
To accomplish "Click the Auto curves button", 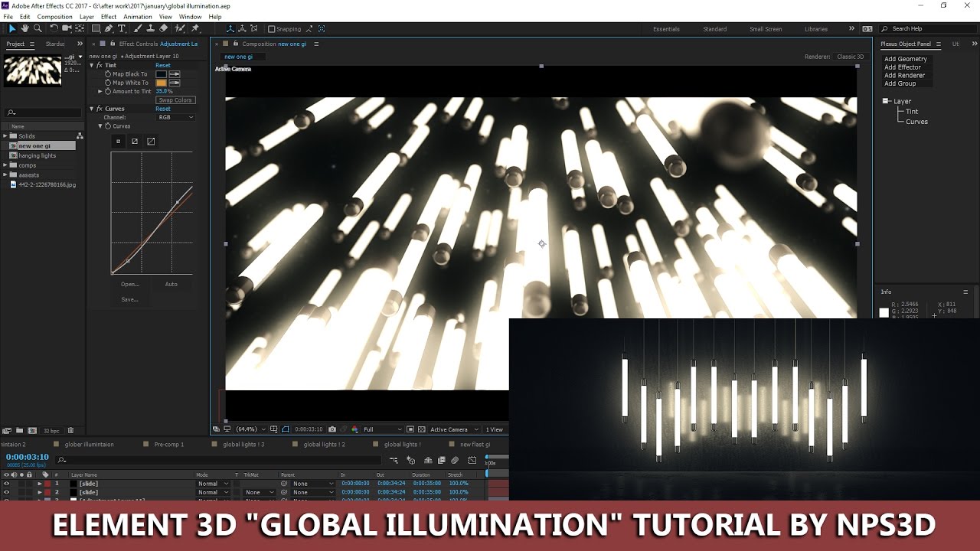I will pyautogui.click(x=171, y=284).
